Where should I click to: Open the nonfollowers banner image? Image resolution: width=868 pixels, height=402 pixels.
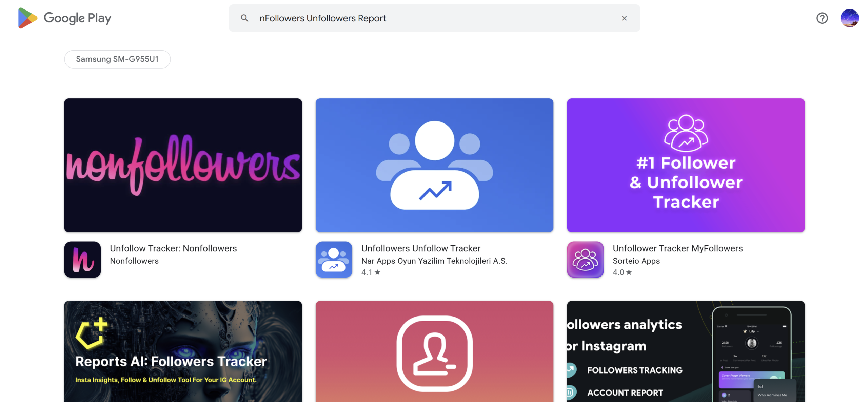point(183,165)
